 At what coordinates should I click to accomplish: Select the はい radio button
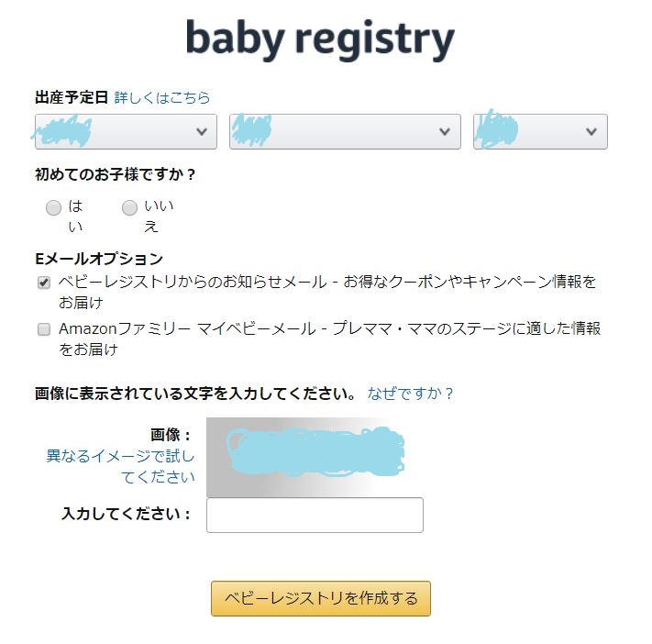tap(53, 207)
